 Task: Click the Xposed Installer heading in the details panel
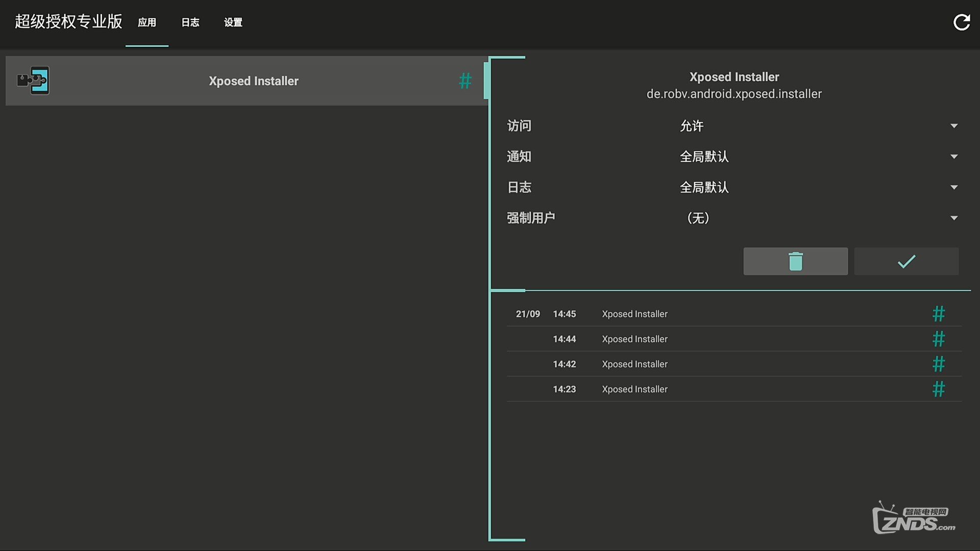click(x=734, y=77)
